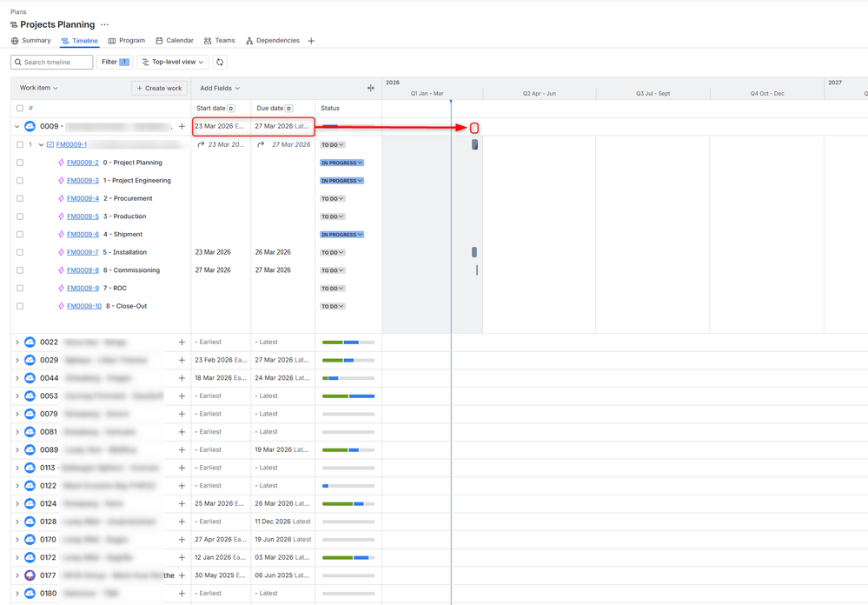Open the Filter button
This screenshot has height=605, width=868.
tap(115, 62)
